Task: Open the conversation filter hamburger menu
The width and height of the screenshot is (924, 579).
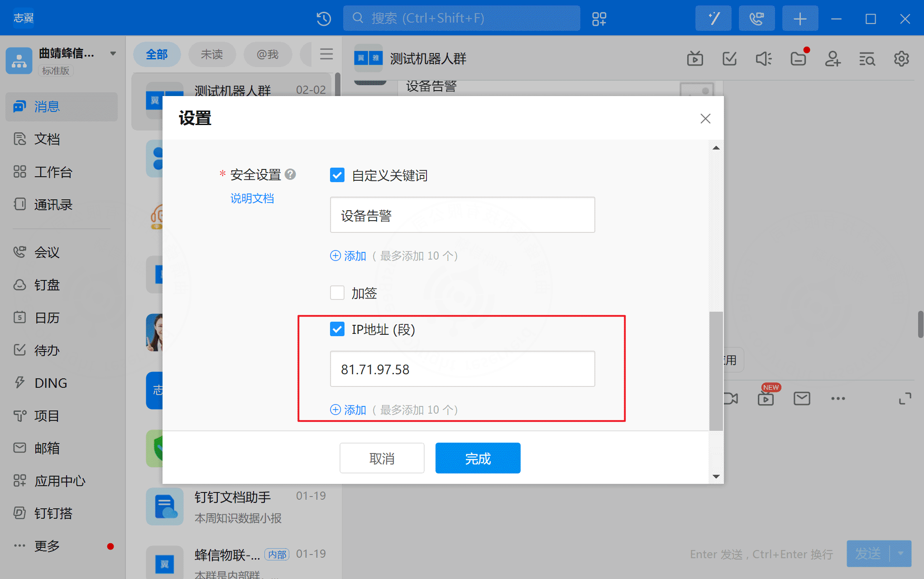Action: coord(326,54)
